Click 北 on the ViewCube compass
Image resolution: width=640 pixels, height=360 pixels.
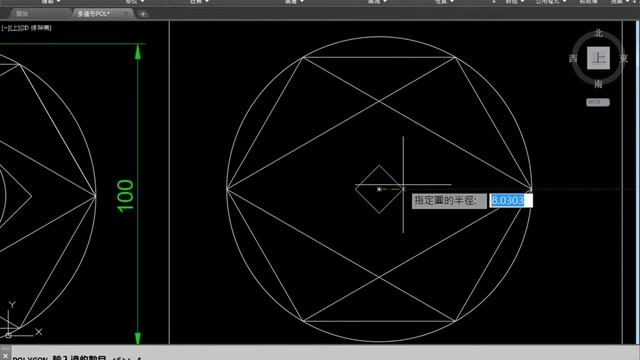point(598,33)
